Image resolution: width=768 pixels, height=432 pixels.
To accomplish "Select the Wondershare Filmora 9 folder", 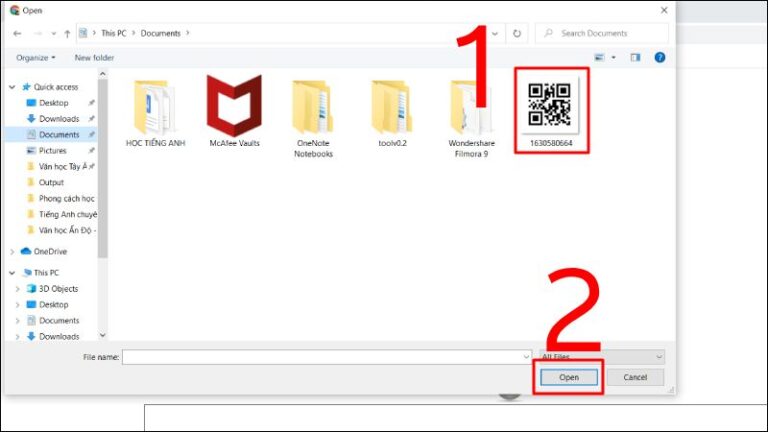I will coord(471,118).
